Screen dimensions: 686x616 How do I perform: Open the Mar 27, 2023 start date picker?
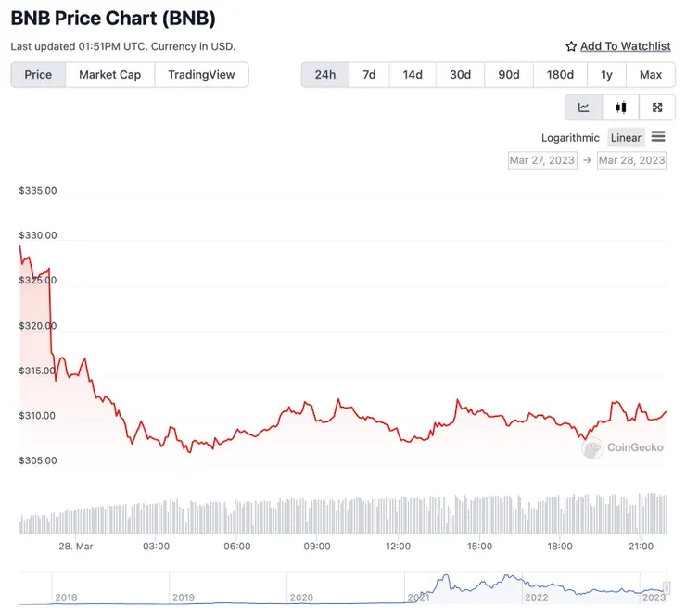542,160
